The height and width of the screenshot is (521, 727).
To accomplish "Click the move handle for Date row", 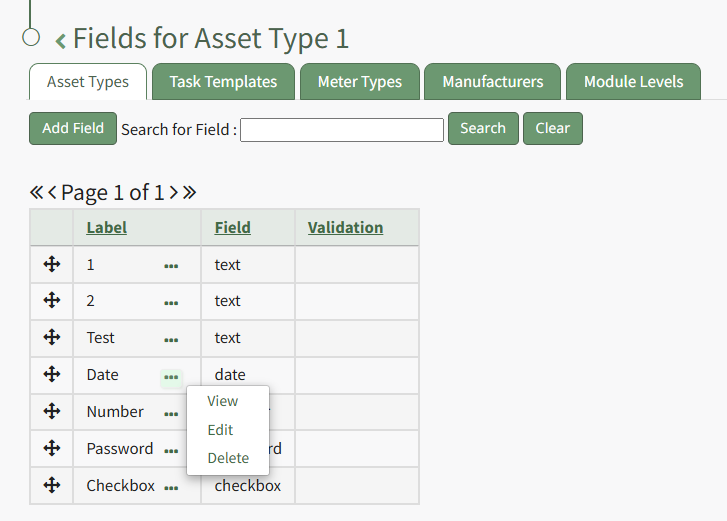I will coord(52,375).
